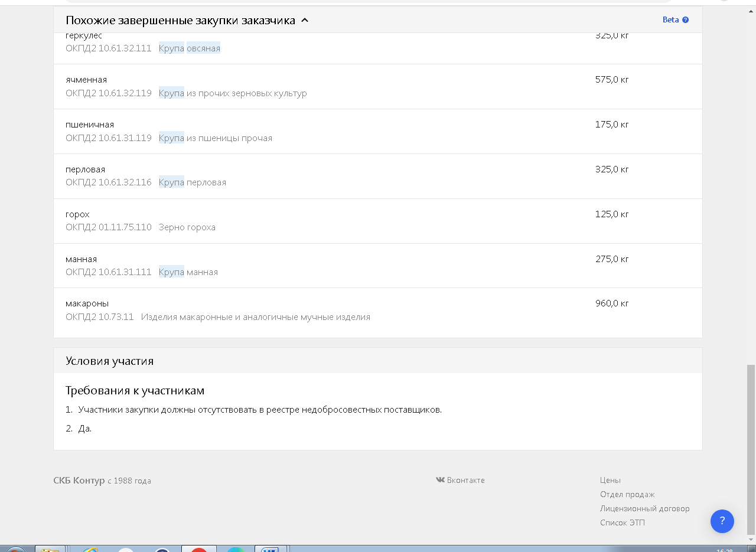Click the code ОКПД2 10.61.32.116
Image resolution: width=756 pixels, height=552 pixels.
tap(109, 182)
